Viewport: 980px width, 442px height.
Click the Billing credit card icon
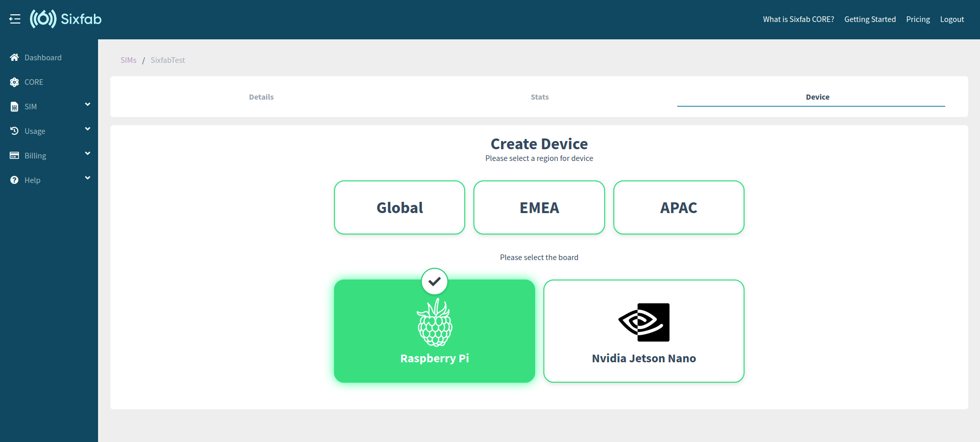tap(14, 155)
